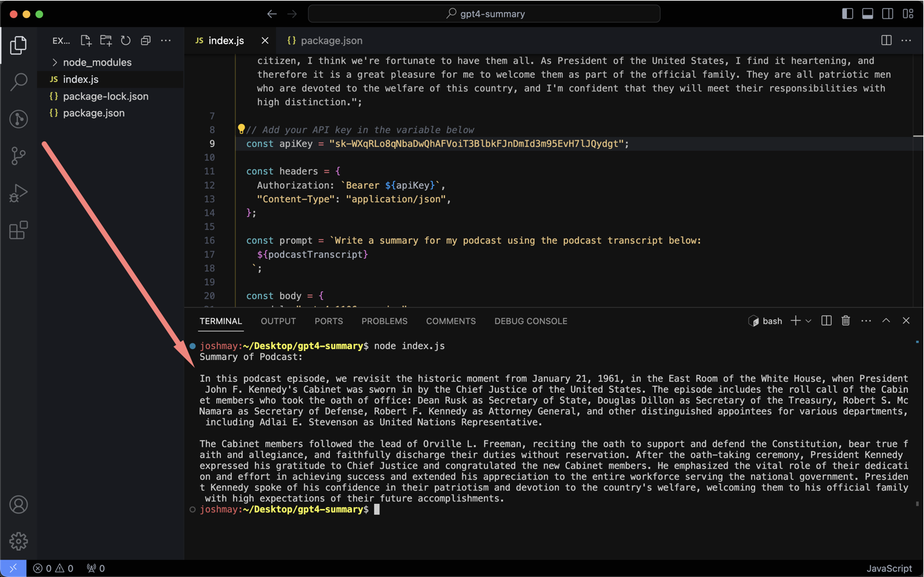Go forward in navigation history

[x=292, y=13]
